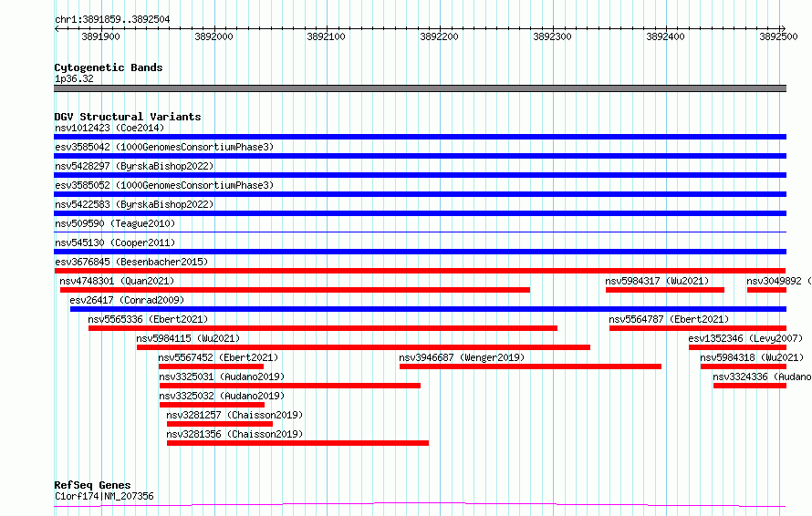Click the red bar under nsv5564787
The height and width of the screenshot is (516, 812).
click(x=698, y=328)
